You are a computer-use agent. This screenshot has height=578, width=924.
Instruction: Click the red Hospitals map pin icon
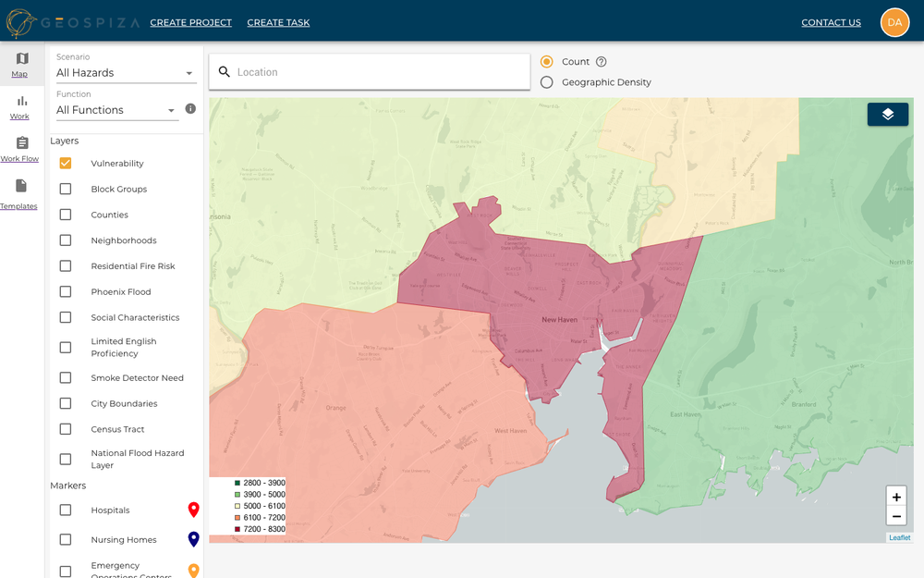193,510
